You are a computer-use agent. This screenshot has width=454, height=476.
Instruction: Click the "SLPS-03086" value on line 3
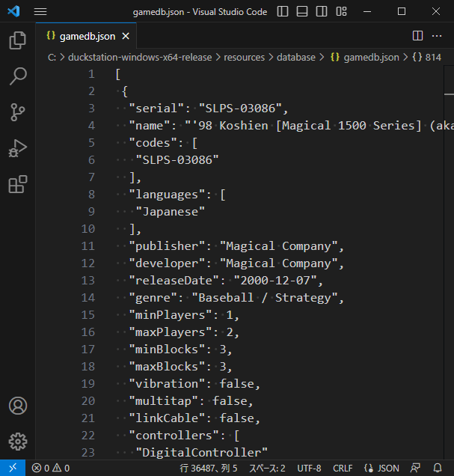(x=240, y=109)
